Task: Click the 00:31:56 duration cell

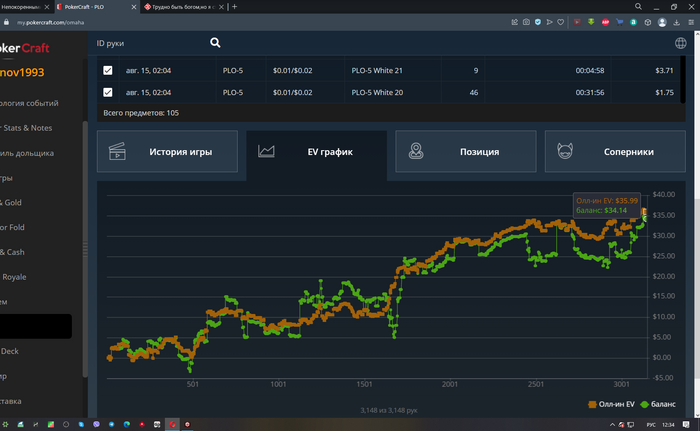Action: [590, 92]
